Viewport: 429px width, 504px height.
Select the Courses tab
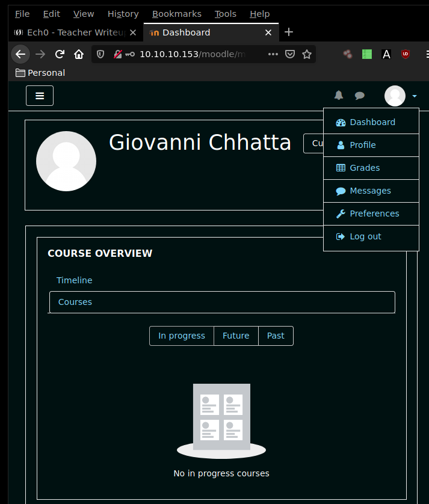click(75, 302)
